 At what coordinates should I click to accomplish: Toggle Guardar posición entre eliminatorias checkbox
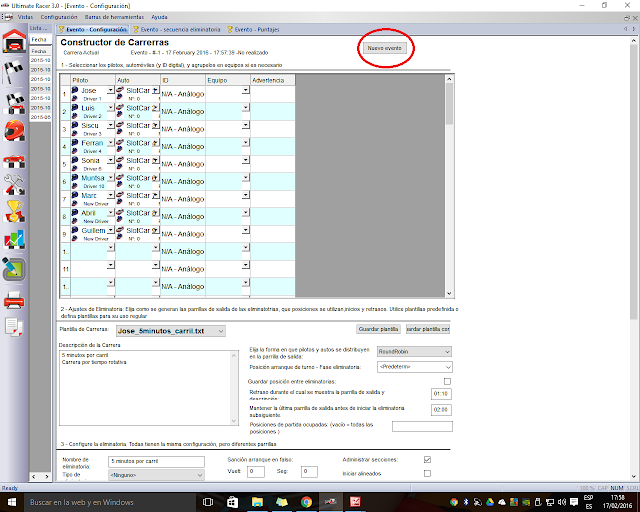[x=447, y=381]
